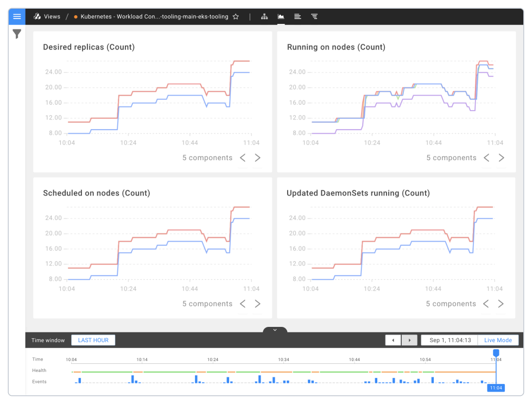The height and width of the screenshot is (404, 532).
Task: Select the topology view icon in the toolbar
Action: [264, 16]
